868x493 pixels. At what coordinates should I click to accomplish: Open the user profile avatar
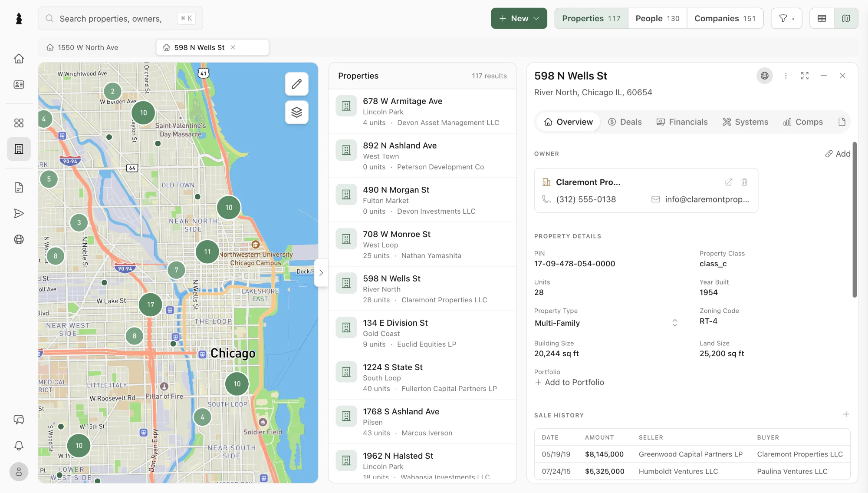(x=19, y=472)
